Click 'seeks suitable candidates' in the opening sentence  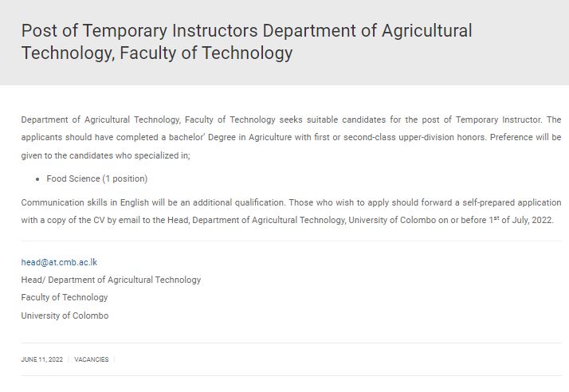pyautogui.click(x=332, y=120)
